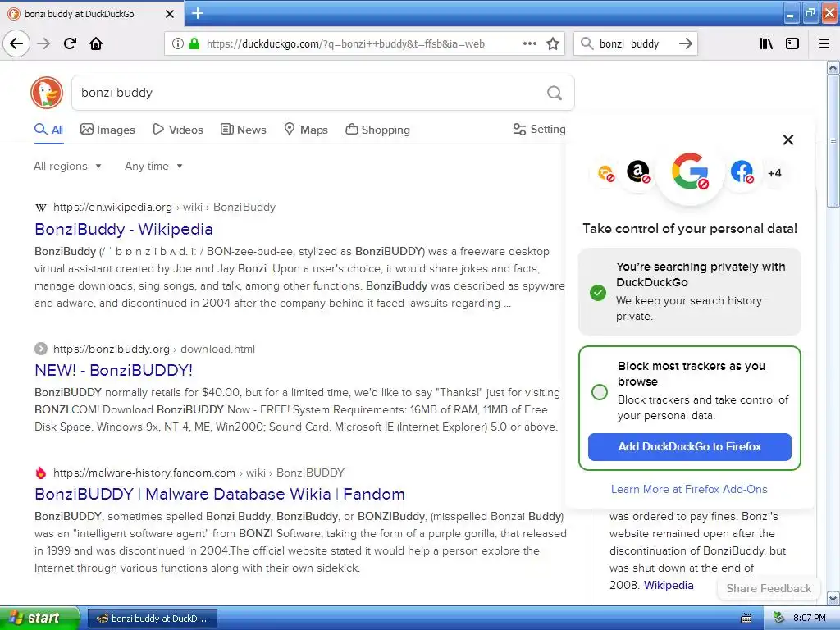Open the Library bookshelf icon
This screenshot has width=840, height=630.
[766, 43]
